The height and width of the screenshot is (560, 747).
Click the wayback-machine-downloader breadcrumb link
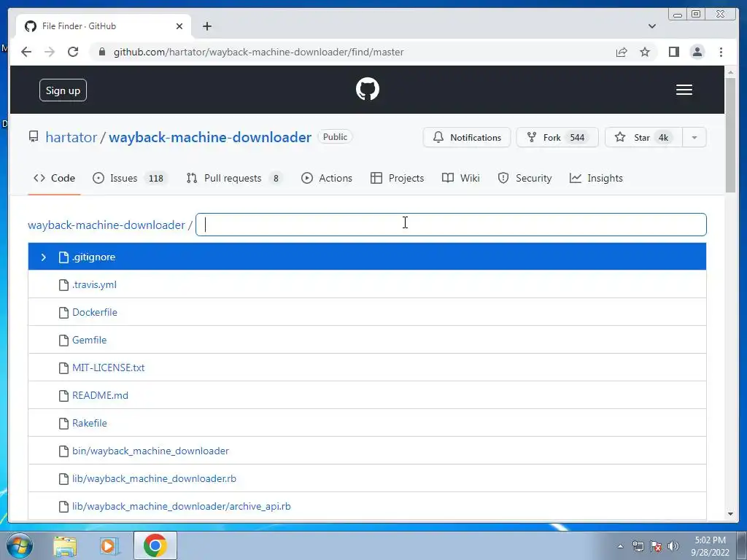point(107,225)
